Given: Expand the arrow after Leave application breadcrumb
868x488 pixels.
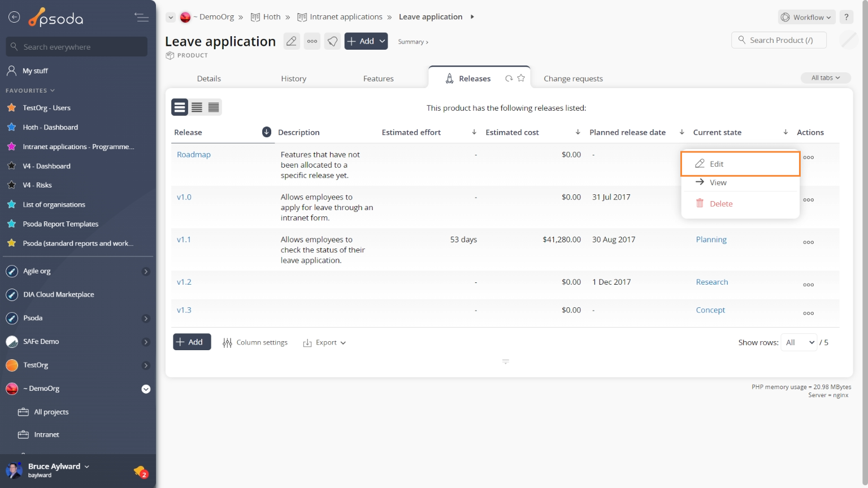Looking at the screenshot, I should tap(472, 17).
